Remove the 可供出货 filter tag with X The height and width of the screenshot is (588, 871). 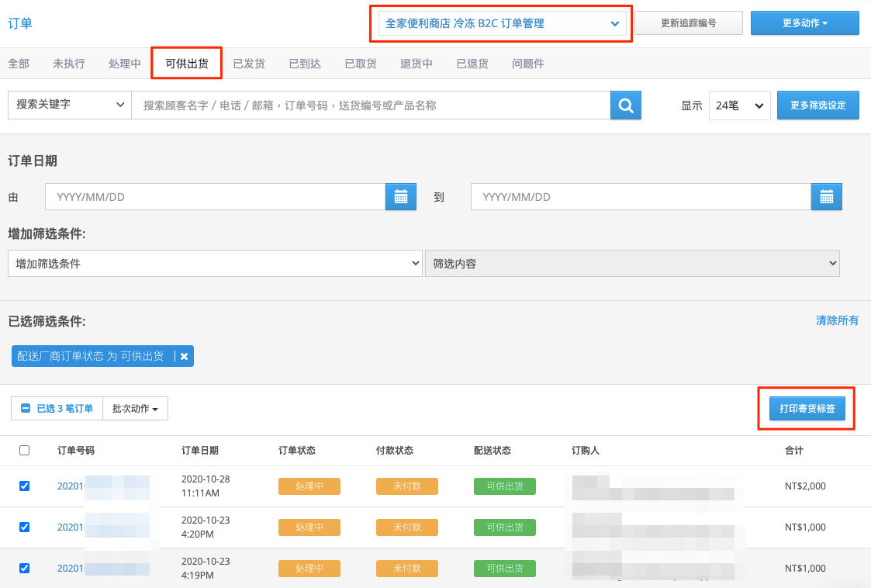pos(184,356)
